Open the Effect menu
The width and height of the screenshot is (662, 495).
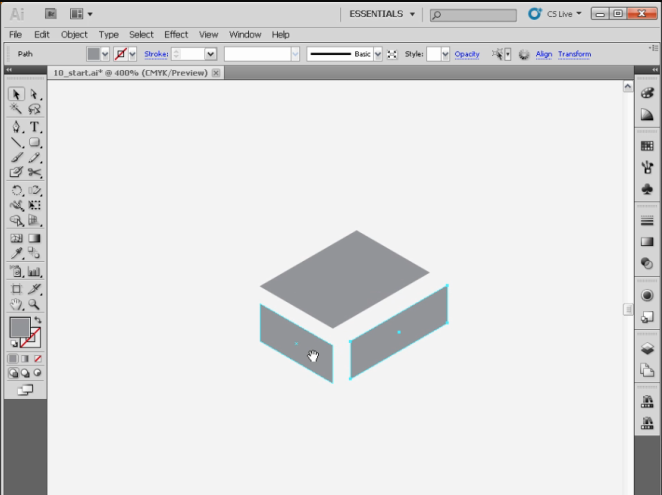tap(176, 34)
